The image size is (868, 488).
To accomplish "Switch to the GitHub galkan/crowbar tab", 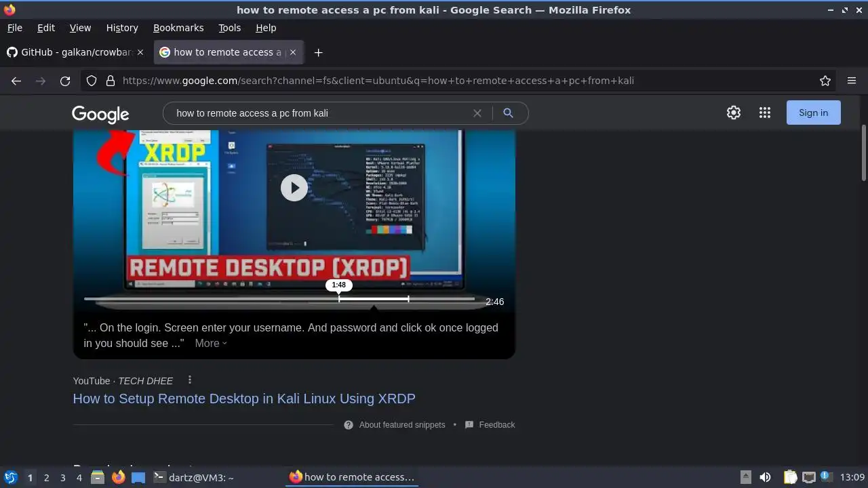I will click(76, 52).
